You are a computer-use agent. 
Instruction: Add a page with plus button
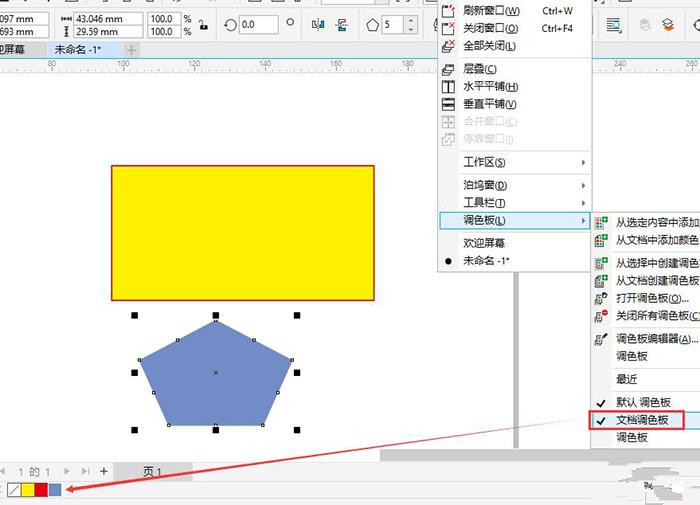(104, 471)
